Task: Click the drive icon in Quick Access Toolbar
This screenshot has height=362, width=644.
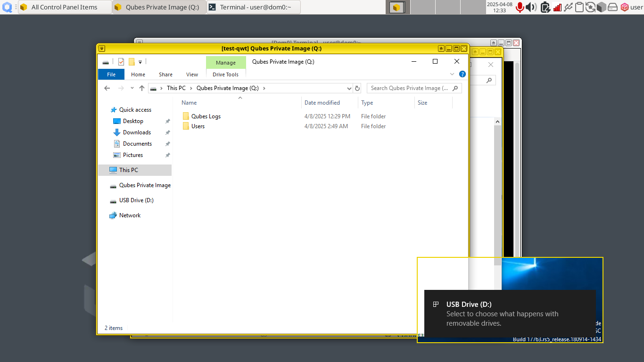Action: pyautogui.click(x=106, y=62)
